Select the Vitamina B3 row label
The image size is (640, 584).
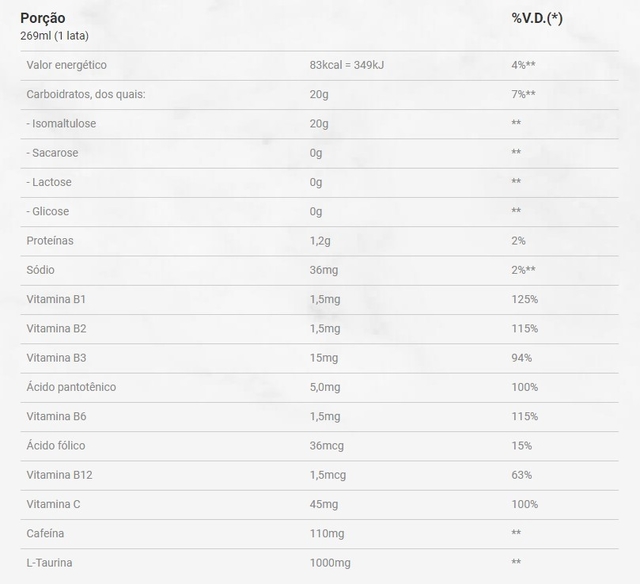56,358
